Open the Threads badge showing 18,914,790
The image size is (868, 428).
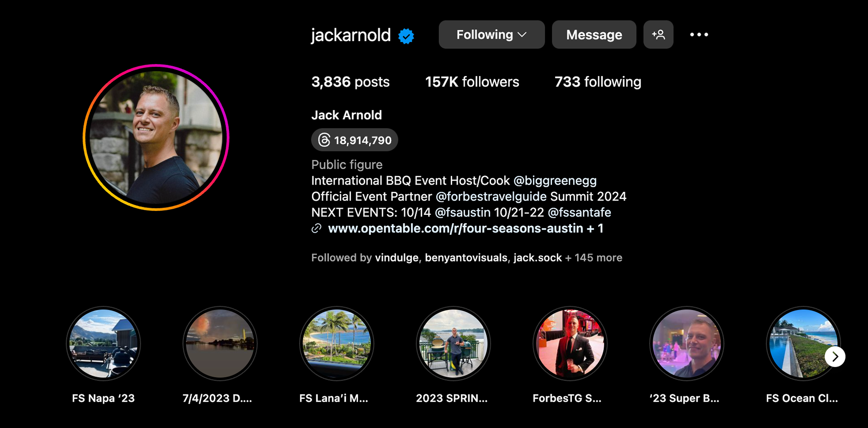(354, 140)
